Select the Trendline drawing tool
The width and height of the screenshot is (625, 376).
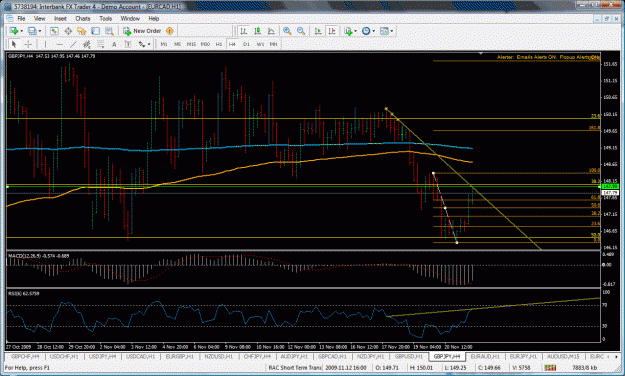point(73,44)
